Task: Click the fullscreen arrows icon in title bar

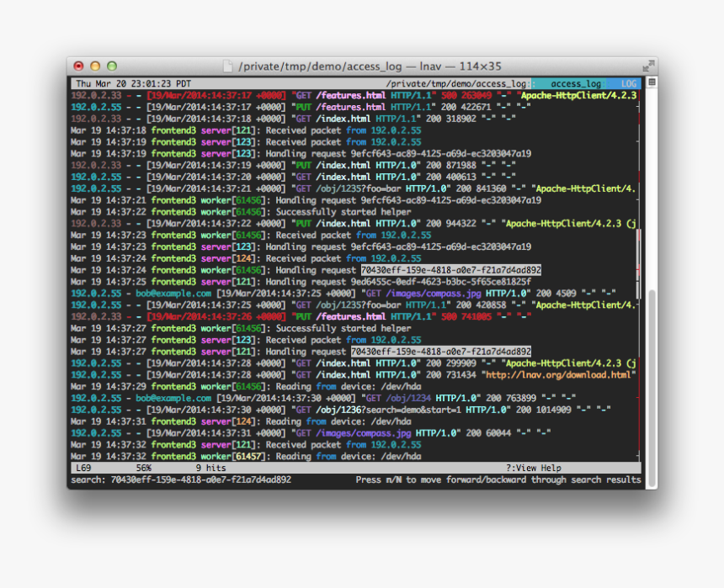Action: coord(648,66)
